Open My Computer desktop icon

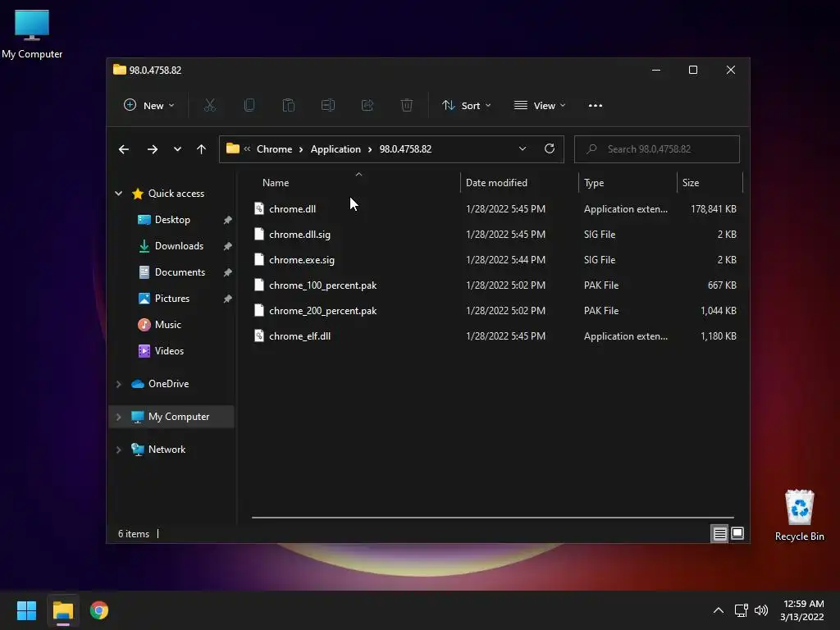[x=32, y=34]
